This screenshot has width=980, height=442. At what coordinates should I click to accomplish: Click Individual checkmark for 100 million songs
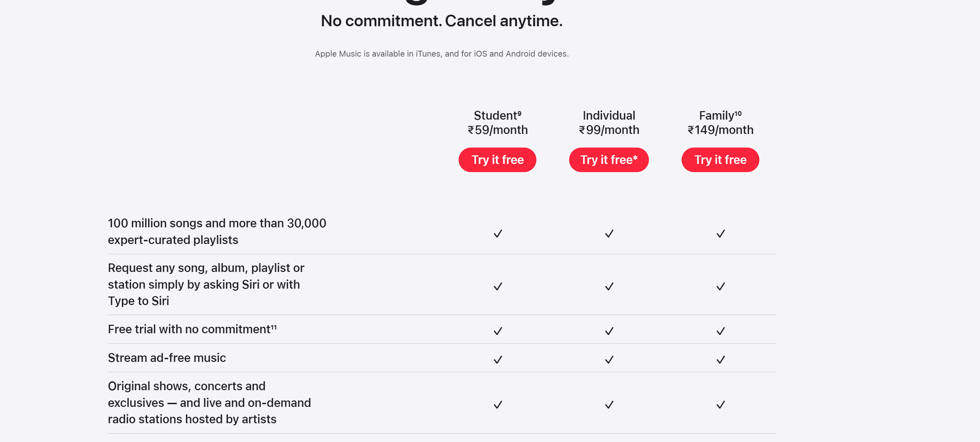click(609, 233)
